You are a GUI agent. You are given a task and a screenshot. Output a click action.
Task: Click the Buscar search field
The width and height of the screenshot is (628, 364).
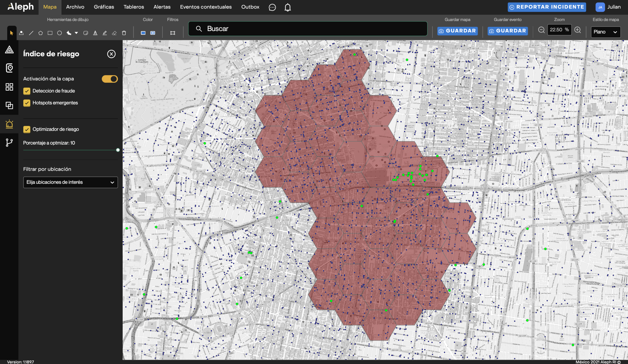click(308, 29)
